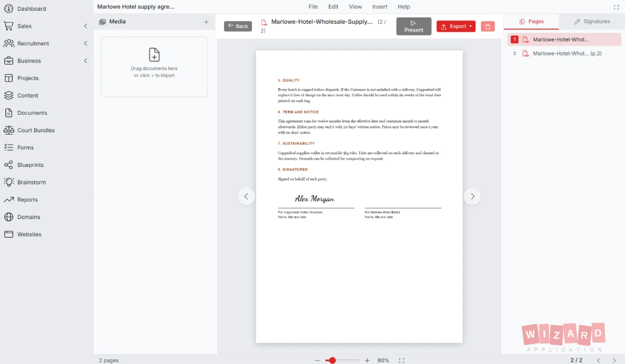Open the Help menu
This screenshot has height=364, width=625.
(404, 7)
